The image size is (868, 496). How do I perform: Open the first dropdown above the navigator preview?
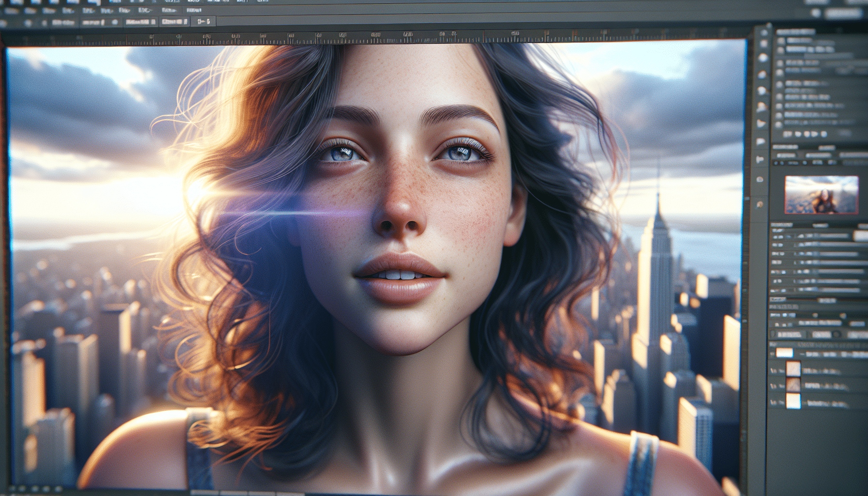click(786, 155)
